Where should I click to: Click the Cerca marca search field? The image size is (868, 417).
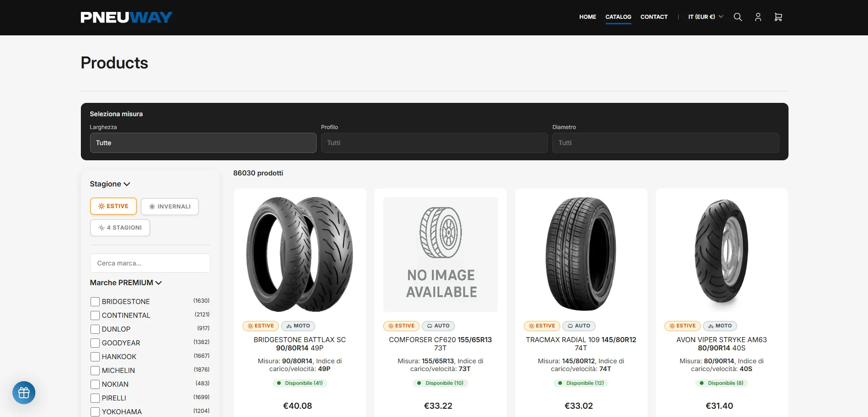(150, 263)
